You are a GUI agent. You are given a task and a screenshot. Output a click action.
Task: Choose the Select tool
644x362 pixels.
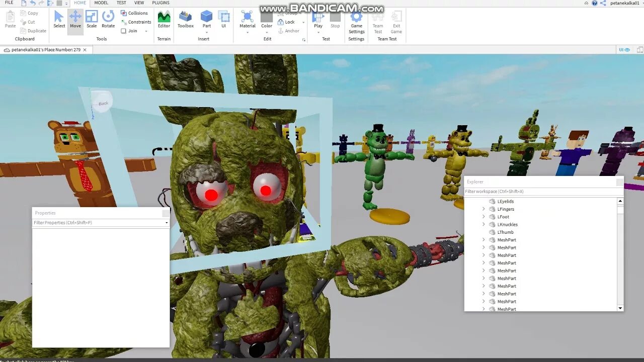pyautogui.click(x=59, y=20)
